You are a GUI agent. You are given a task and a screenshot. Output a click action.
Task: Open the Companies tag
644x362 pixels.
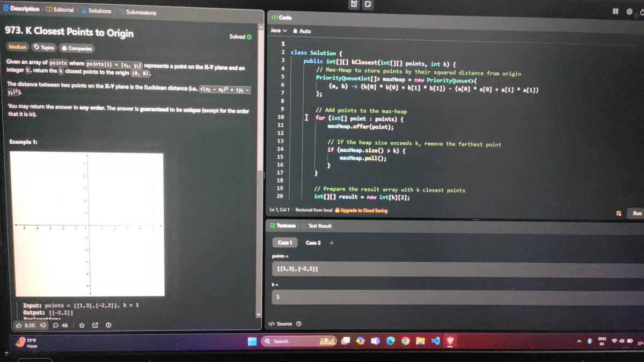coord(77,48)
